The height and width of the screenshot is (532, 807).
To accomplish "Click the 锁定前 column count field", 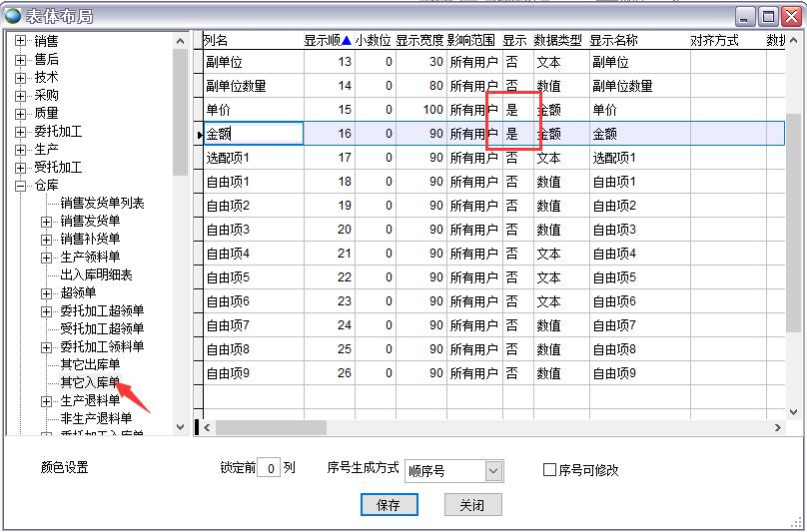I will coord(268,468).
